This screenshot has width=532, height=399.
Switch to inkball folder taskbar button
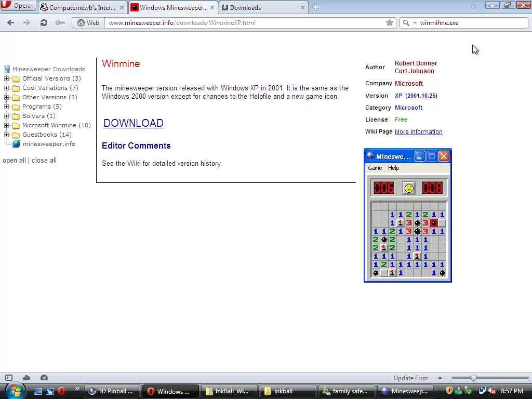288,391
